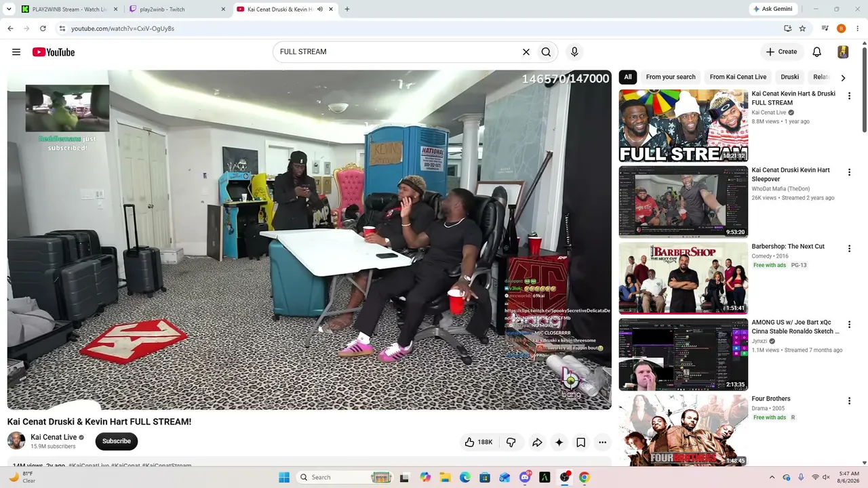Dislike the Kai Cenat video

point(511,442)
